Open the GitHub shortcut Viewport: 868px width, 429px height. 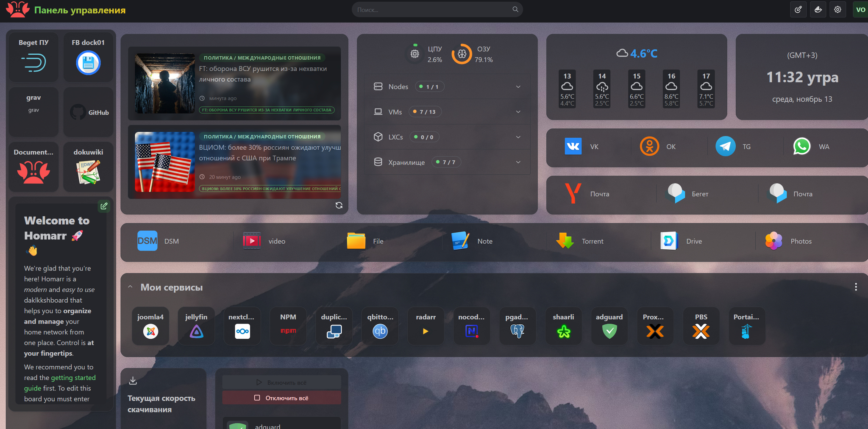pyautogui.click(x=88, y=112)
